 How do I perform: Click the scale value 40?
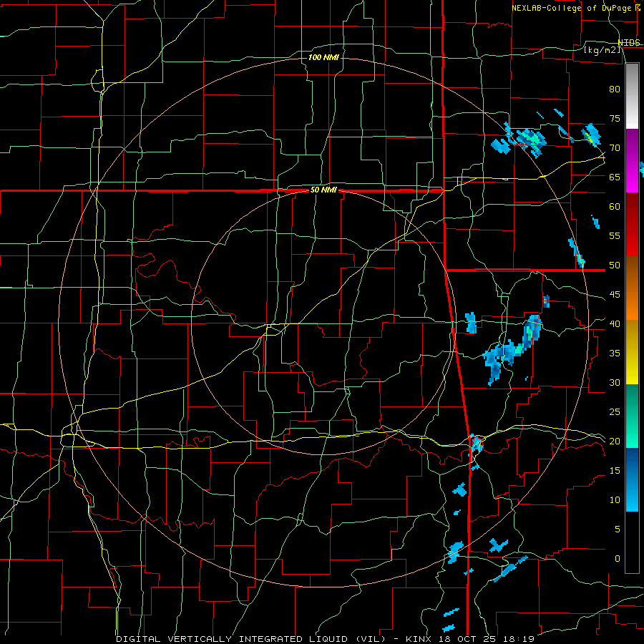point(615,323)
